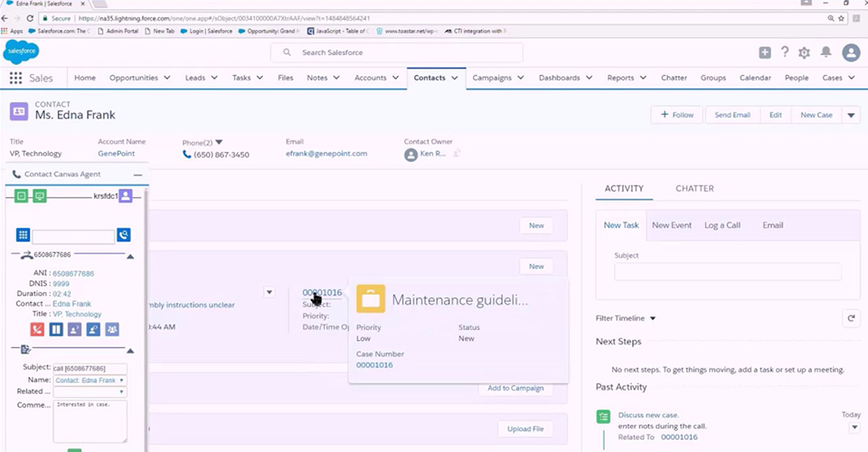
Task: Click the Upload File button
Action: click(525, 428)
